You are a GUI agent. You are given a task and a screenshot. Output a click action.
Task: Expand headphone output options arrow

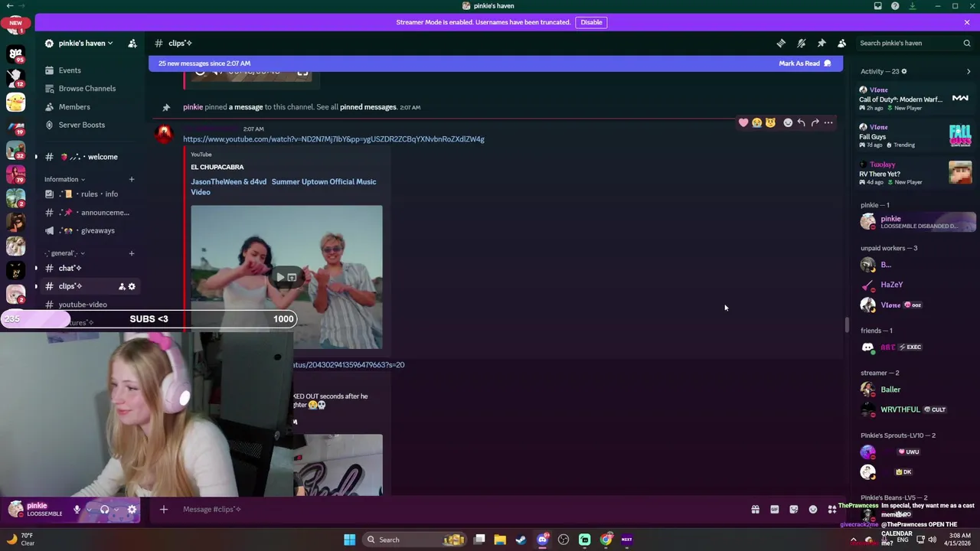click(x=116, y=510)
